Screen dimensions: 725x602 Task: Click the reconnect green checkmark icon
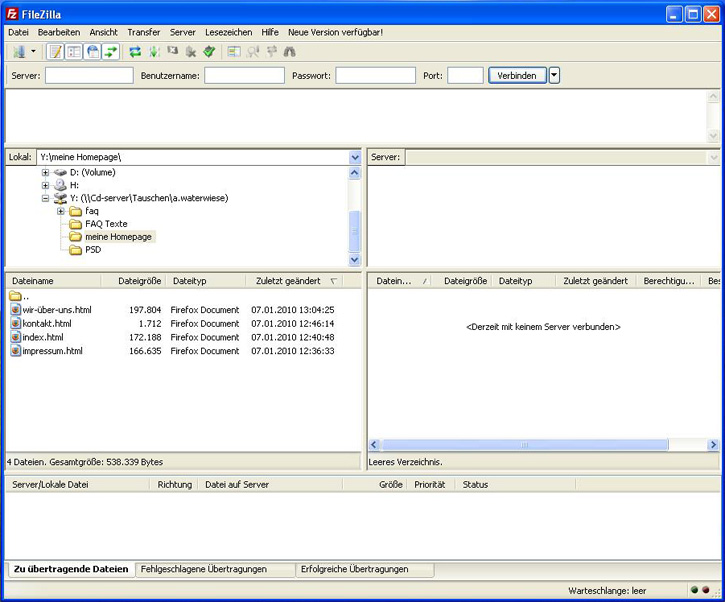209,52
